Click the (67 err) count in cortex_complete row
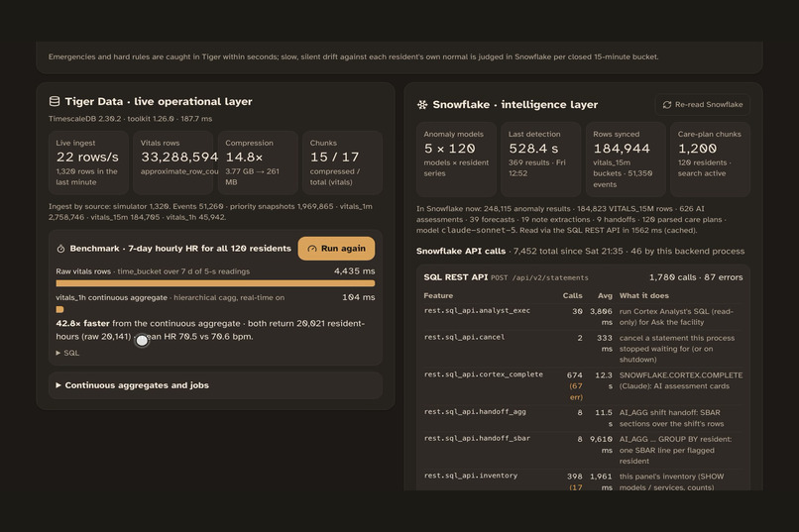The height and width of the screenshot is (532, 799). [x=576, y=391]
